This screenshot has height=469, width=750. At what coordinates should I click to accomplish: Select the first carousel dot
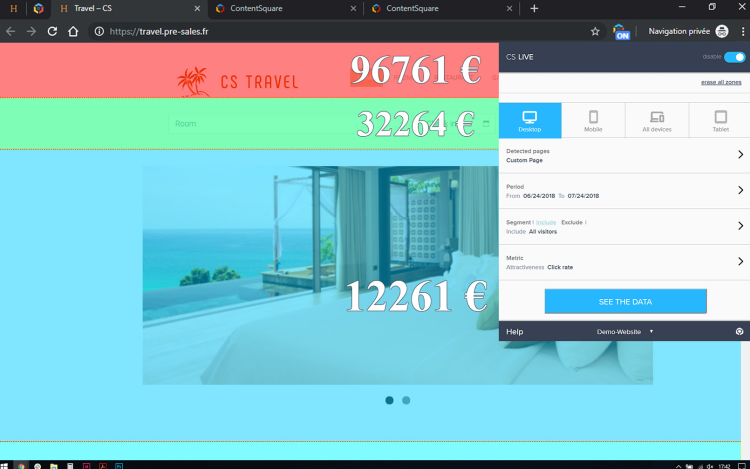389,400
